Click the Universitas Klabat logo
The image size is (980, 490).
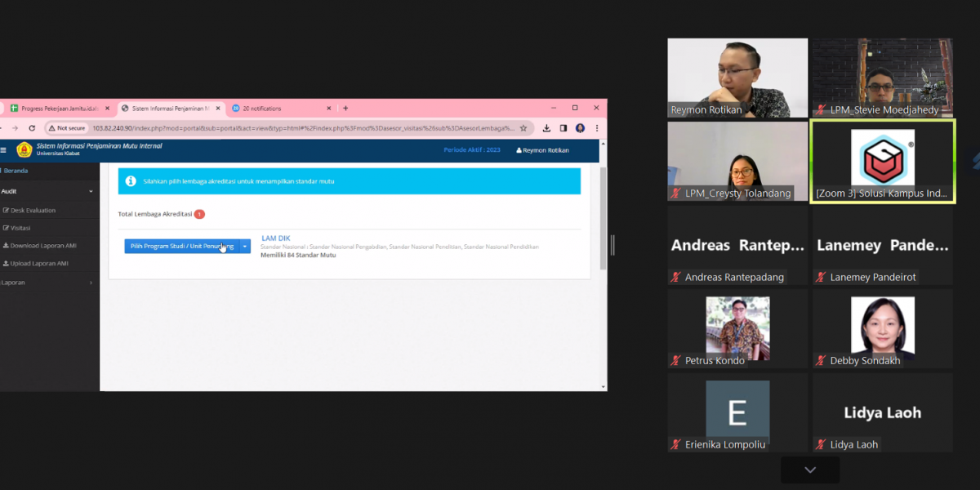coord(24,149)
